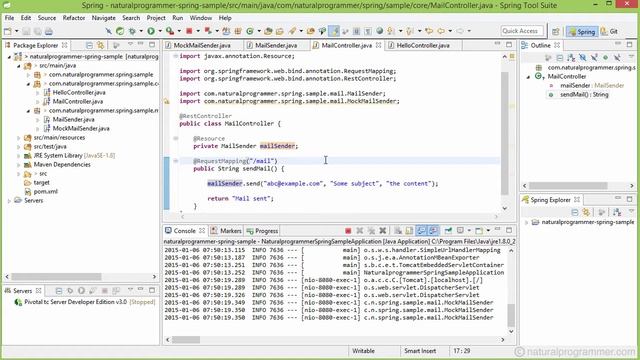Image resolution: width=640 pixels, height=360 pixels.
Task: Select sendMail() : String in Outline
Action: (x=584, y=95)
